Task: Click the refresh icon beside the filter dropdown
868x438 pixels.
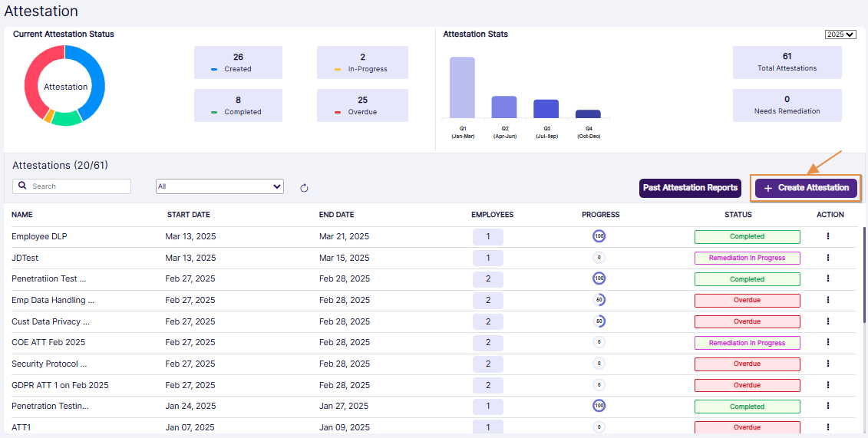Action: pos(304,188)
